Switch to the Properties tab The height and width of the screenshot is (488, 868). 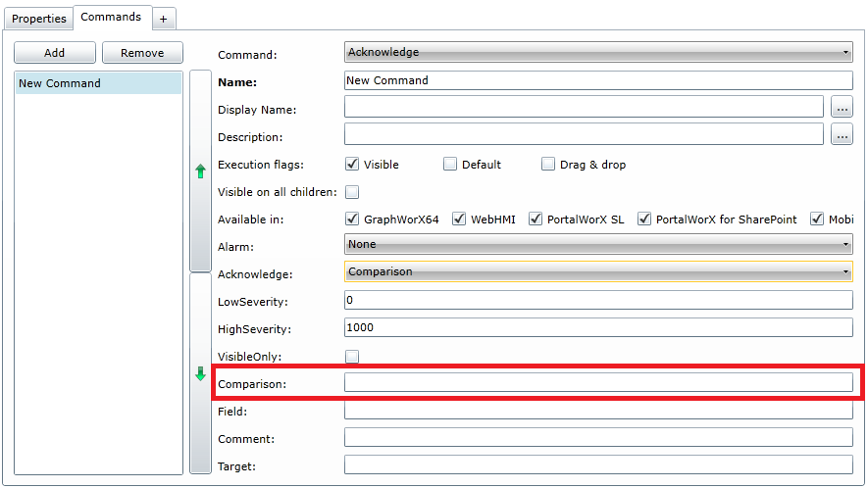pyautogui.click(x=39, y=19)
